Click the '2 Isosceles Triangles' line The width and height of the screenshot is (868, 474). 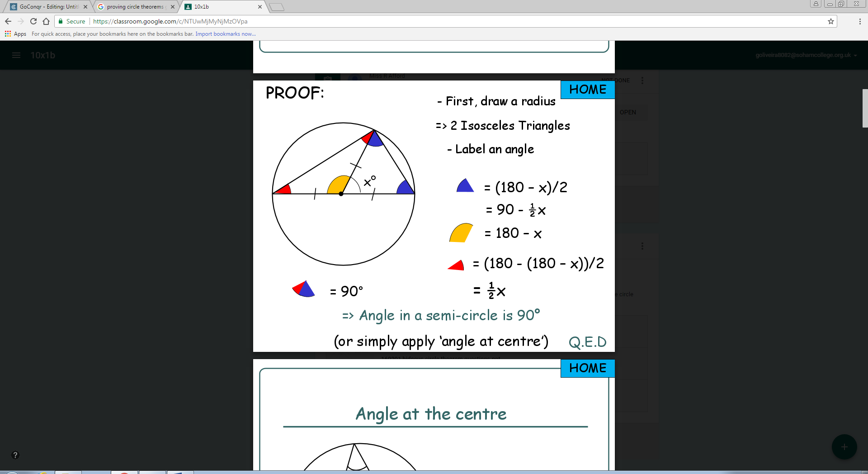pyautogui.click(x=503, y=126)
